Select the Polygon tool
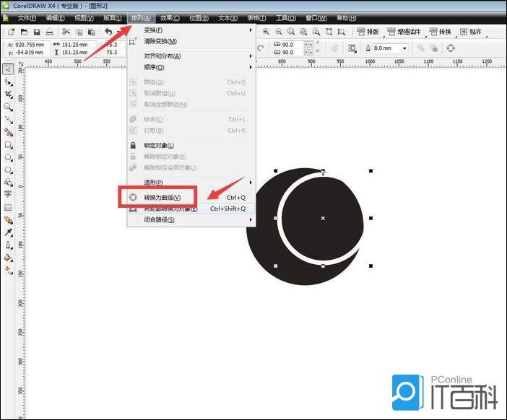 (x=8, y=170)
